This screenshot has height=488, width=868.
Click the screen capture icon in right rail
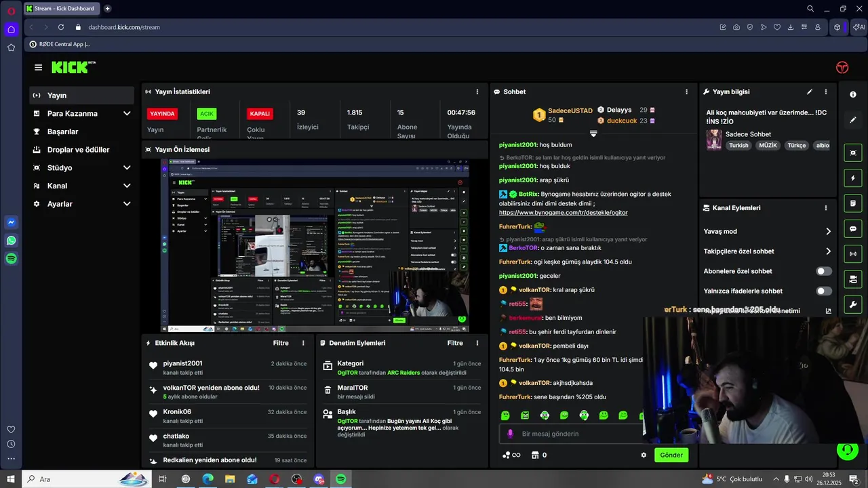(853, 153)
